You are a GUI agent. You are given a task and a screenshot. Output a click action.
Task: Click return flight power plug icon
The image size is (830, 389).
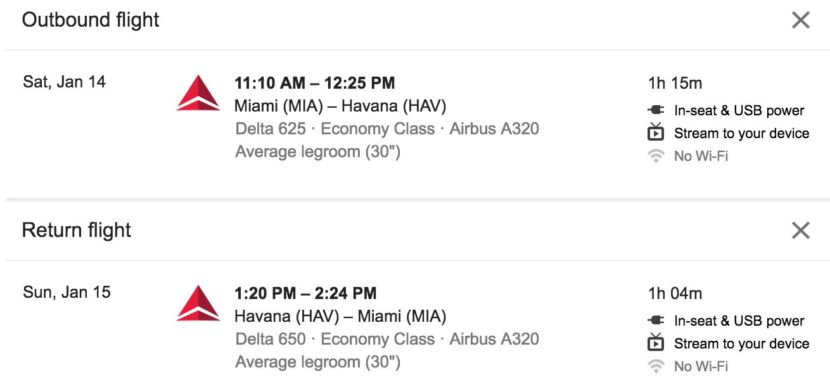click(x=656, y=320)
